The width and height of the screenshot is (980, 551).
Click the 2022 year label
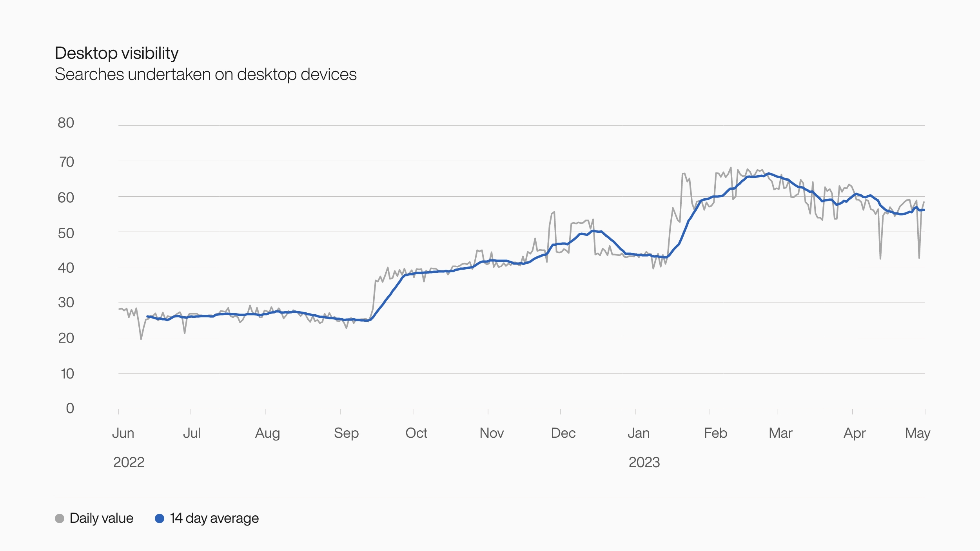click(x=129, y=462)
